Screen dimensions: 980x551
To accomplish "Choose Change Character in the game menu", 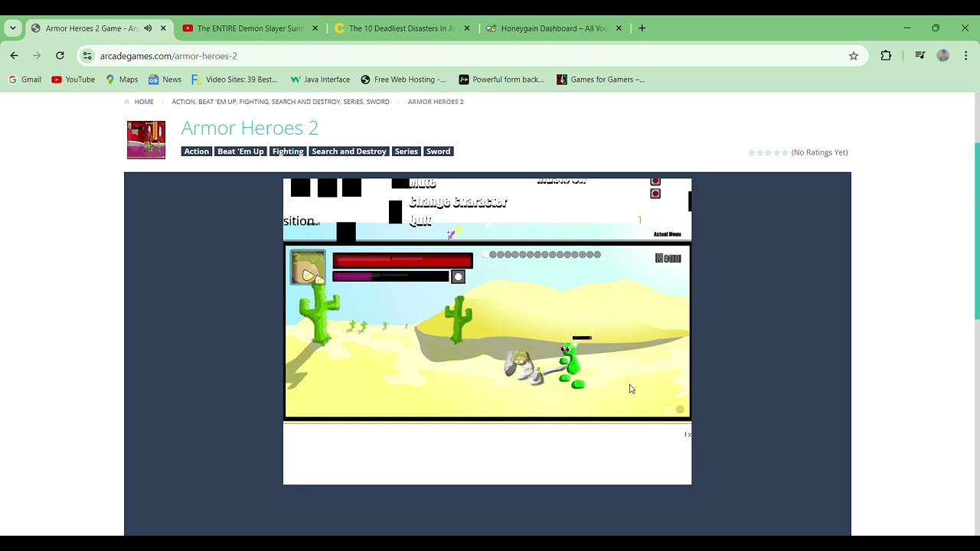I will coord(458,203).
